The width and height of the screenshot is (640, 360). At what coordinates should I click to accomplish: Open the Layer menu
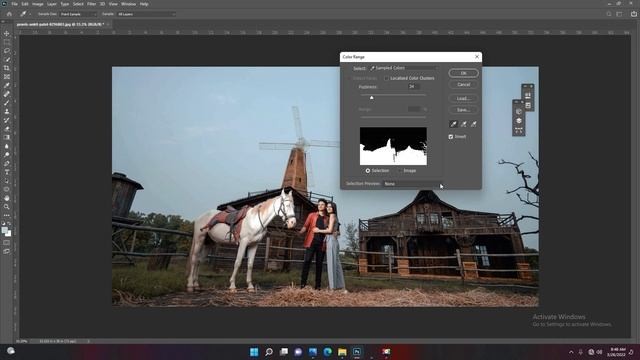(x=52, y=4)
